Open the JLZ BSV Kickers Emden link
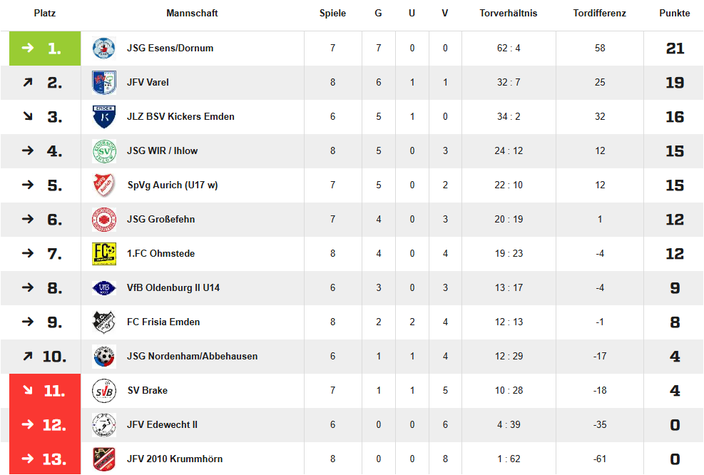This screenshot has width=704, height=475. click(180, 117)
